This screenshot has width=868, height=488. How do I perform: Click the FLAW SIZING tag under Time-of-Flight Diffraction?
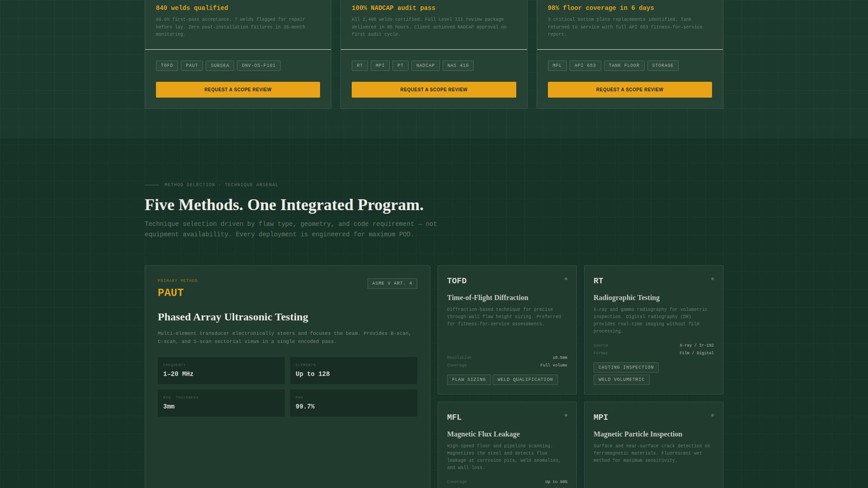[x=469, y=380]
